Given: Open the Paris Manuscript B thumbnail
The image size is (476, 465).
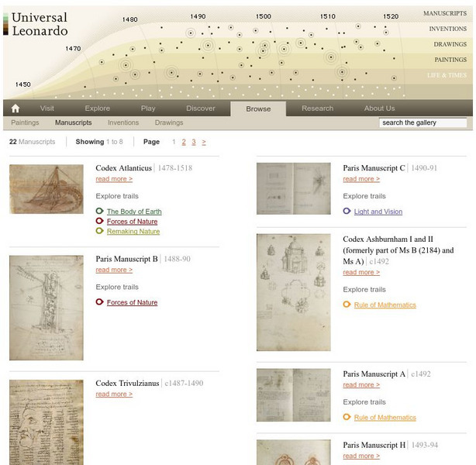Looking at the screenshot, I should [x=47, y=308].
